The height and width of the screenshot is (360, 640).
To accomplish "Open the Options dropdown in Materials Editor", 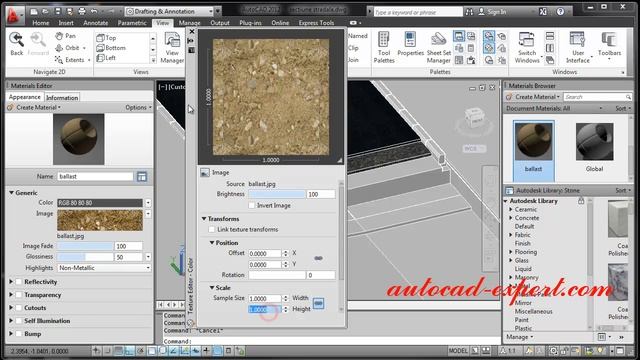I will [138, 107].
